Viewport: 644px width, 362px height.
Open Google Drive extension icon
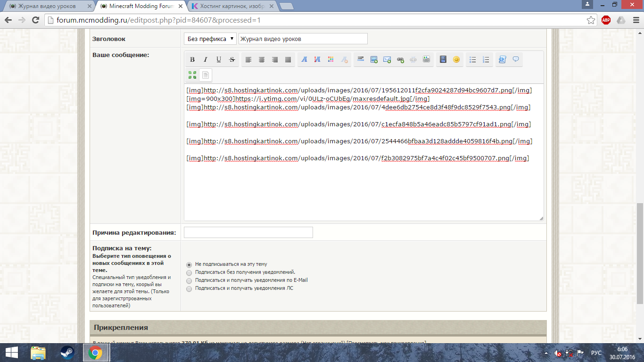tap(621, 20)
